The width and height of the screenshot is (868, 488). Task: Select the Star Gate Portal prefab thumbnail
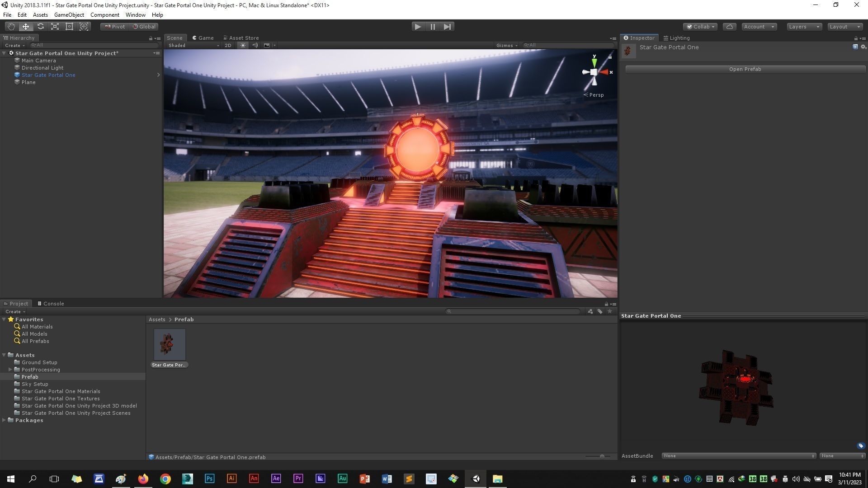pos(170,344)
